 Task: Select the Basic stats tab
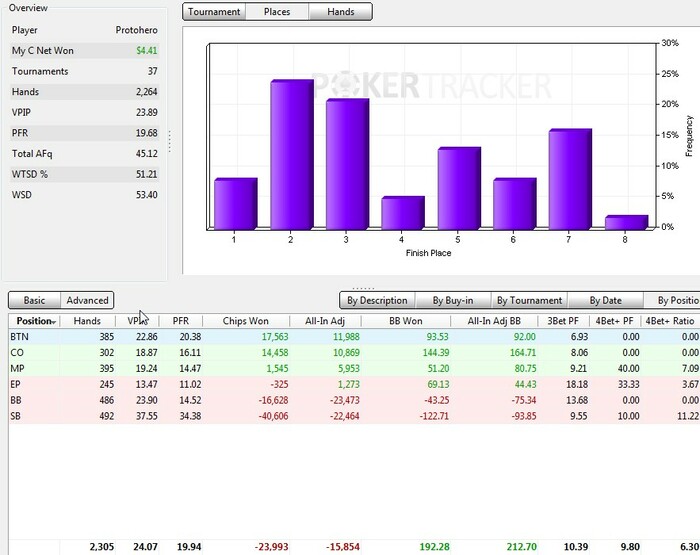pyautogui.click(x=34, y=300)
